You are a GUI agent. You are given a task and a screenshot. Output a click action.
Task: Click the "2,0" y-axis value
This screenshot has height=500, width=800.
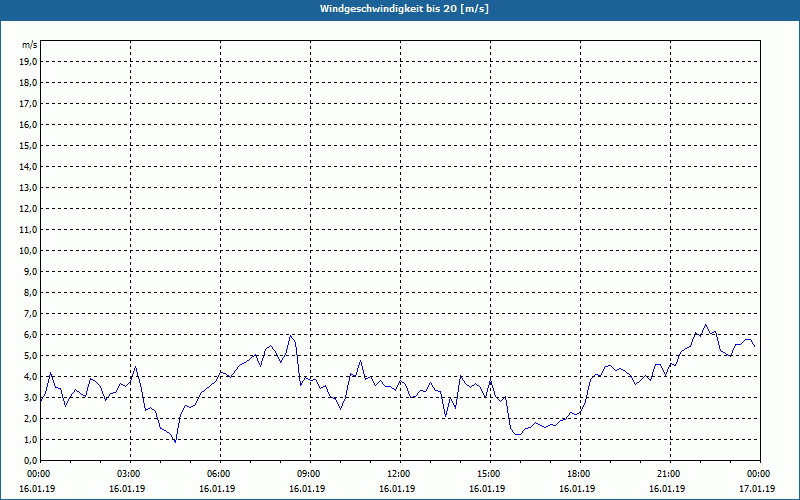coord(30,418)
